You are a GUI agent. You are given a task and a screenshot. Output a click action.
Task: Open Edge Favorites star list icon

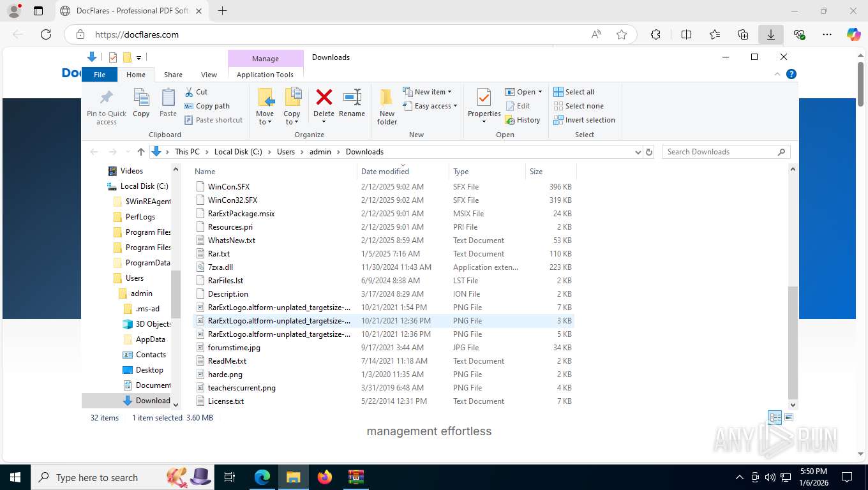coord(715,34)
